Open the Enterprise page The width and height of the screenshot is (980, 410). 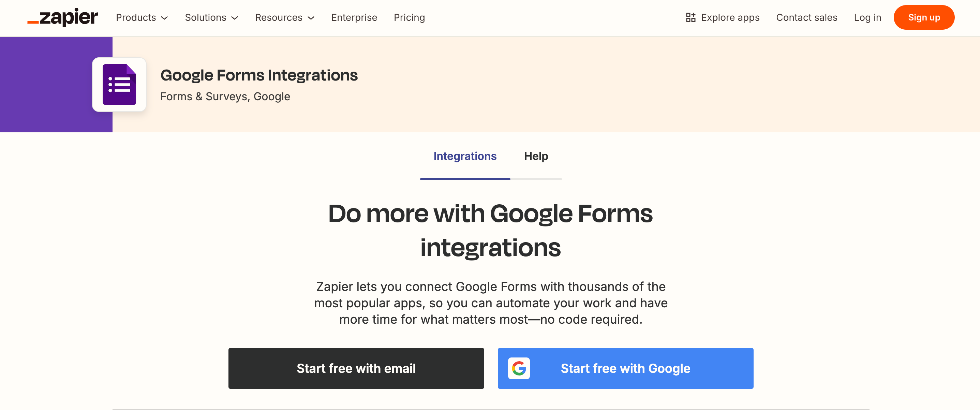pos(354,17)
